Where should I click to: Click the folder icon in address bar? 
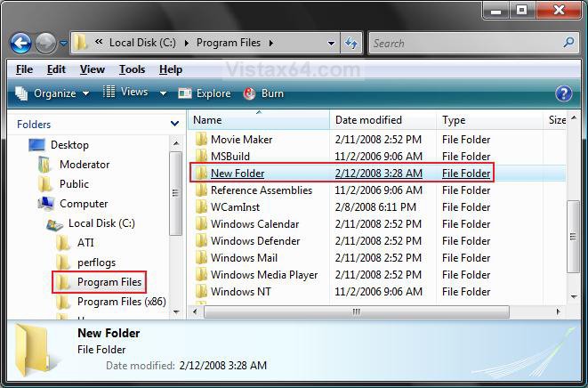tap(80, 43)
